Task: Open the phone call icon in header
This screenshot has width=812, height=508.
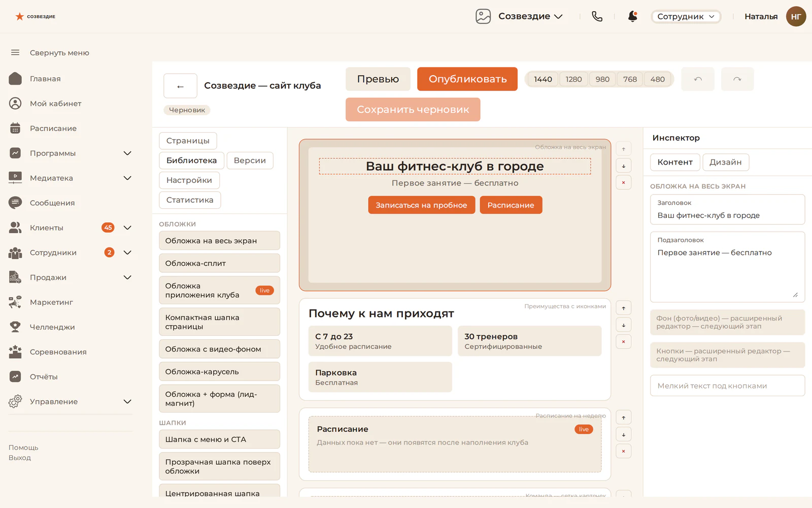Action: tap(597, 16)
